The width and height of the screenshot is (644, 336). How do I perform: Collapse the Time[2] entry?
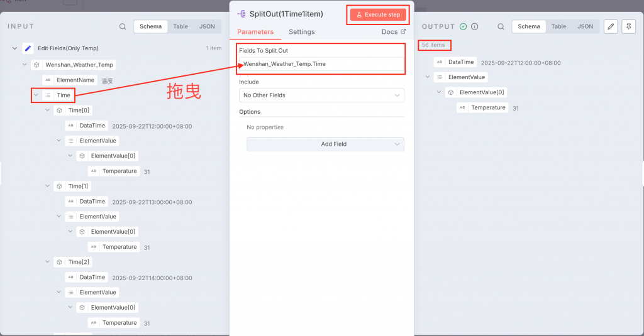coord(48,262)
